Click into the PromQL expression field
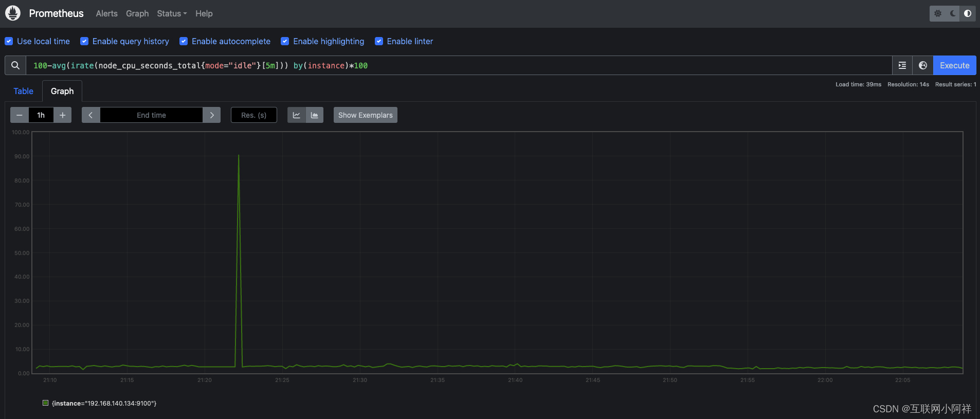 tap(459, 65)
